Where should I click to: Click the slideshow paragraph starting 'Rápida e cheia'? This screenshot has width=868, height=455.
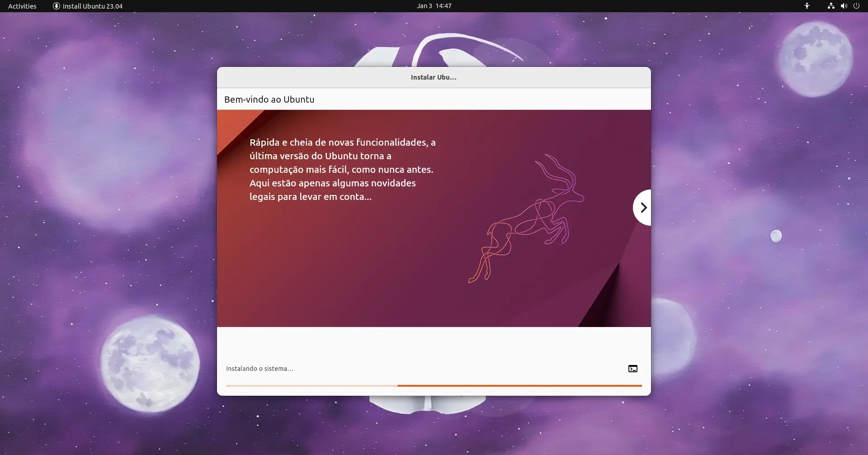(x=343, y=170)
